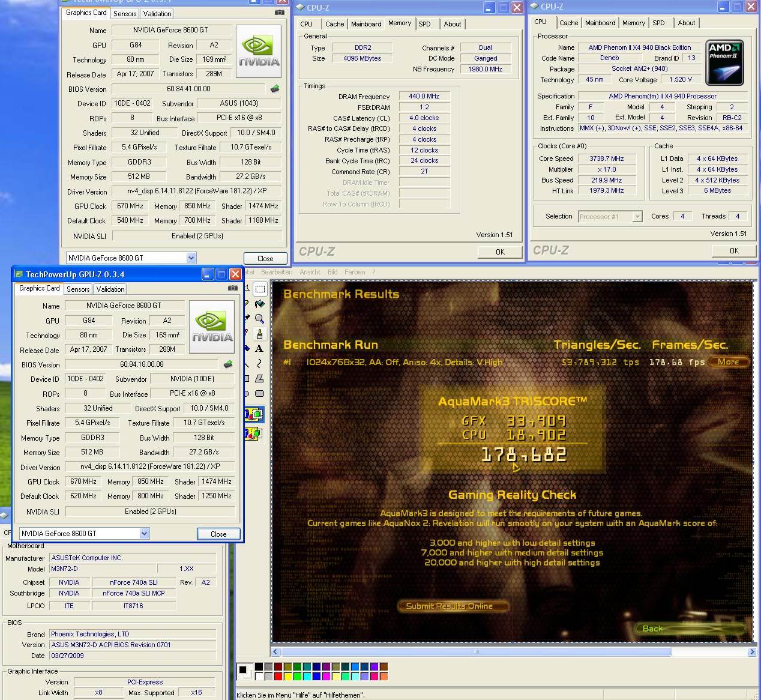
Task: Open the Bearbeiten menu in Paint
Action: pyautogui.click(x=277, y=272)
